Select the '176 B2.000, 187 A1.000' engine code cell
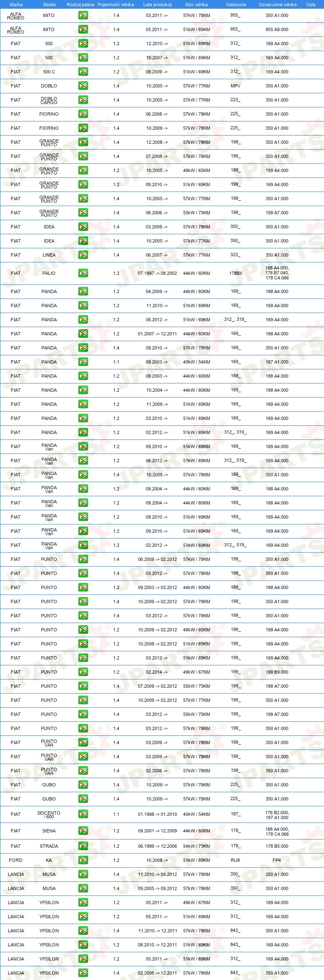The image size is (324, 980). 277,815
